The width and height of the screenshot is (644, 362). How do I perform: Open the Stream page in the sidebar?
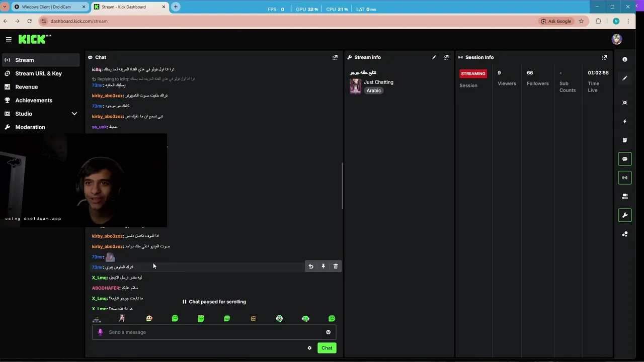pos(40,60)
